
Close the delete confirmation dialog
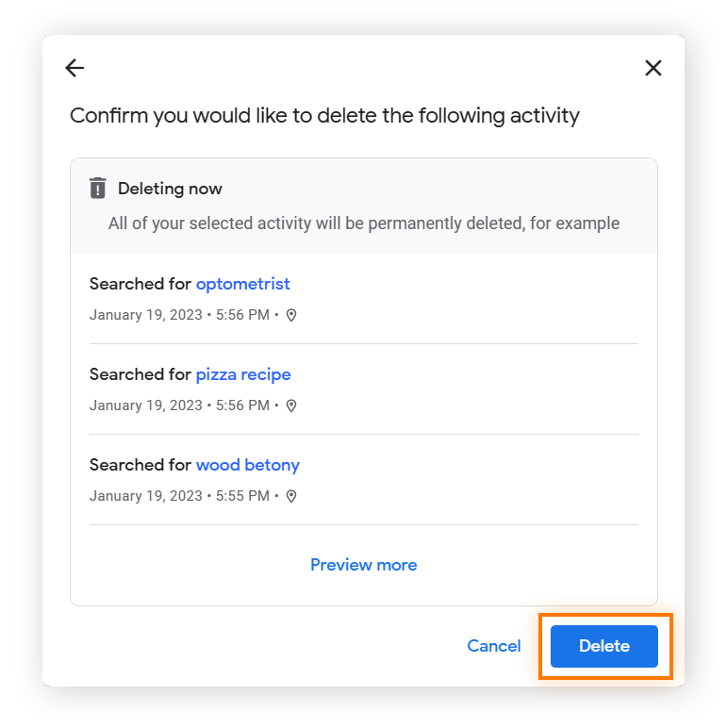point(653,68)
